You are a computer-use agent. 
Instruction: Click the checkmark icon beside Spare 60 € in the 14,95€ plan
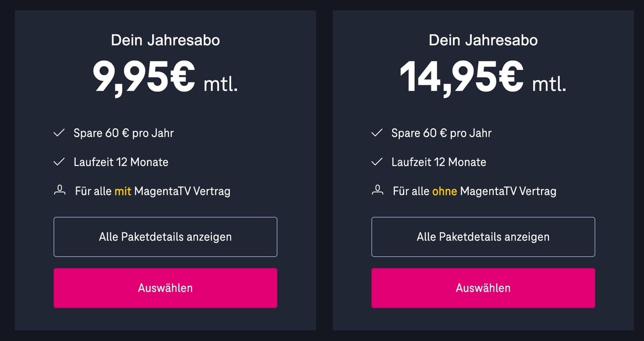[377, 133]
